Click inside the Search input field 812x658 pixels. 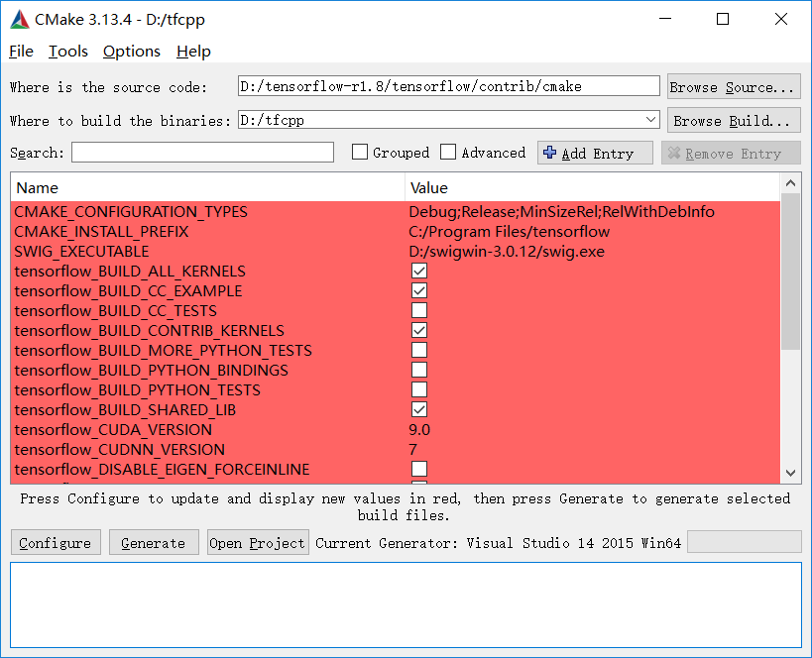[202, 152]
